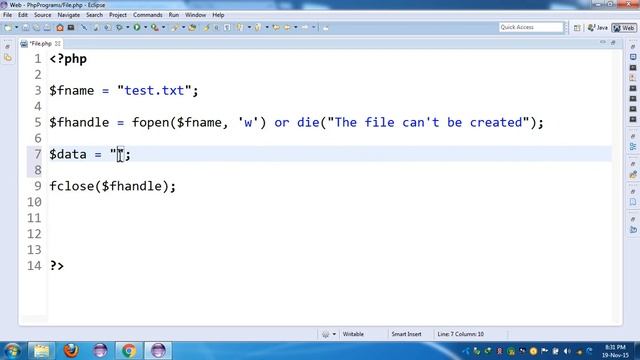Open the project explorer icon in left trim

click(x=8, y=58)
